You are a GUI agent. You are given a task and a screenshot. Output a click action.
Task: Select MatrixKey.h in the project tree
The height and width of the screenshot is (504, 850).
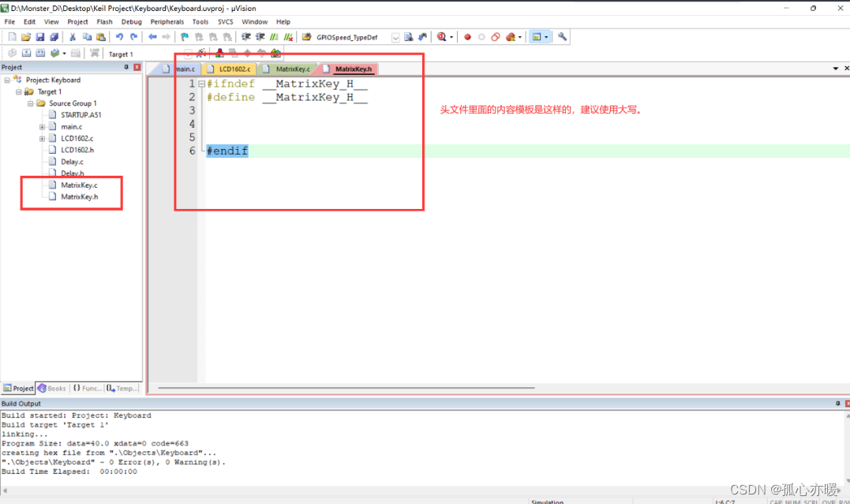79,197
